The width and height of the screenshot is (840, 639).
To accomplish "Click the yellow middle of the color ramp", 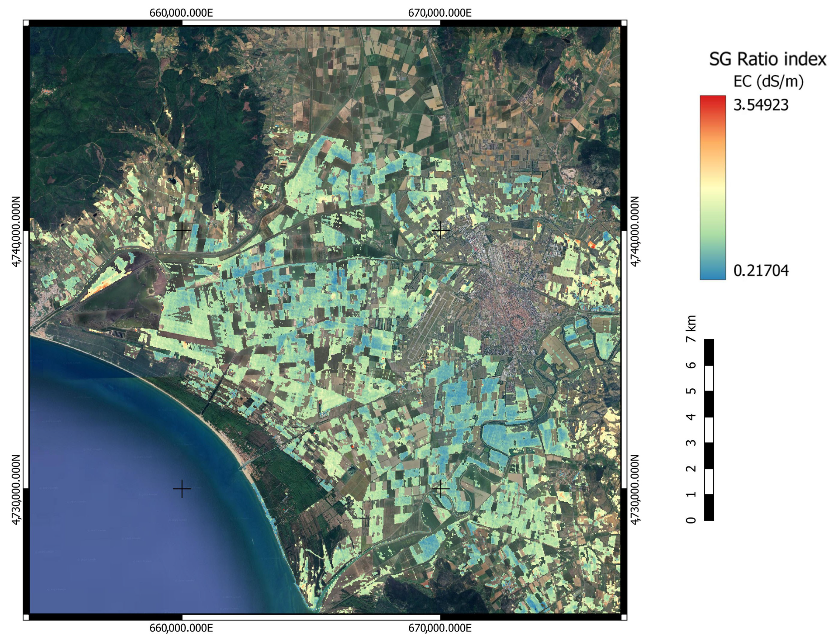I will 712,187.
